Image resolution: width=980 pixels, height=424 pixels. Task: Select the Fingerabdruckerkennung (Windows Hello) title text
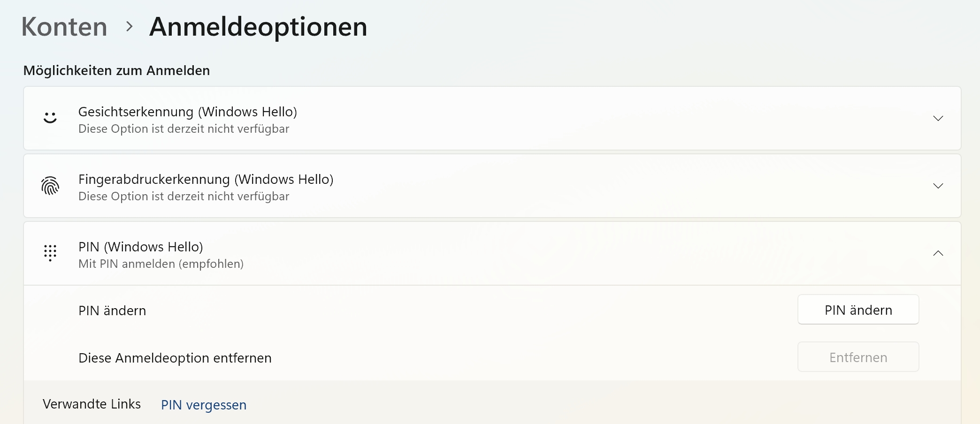click(206, 179)
